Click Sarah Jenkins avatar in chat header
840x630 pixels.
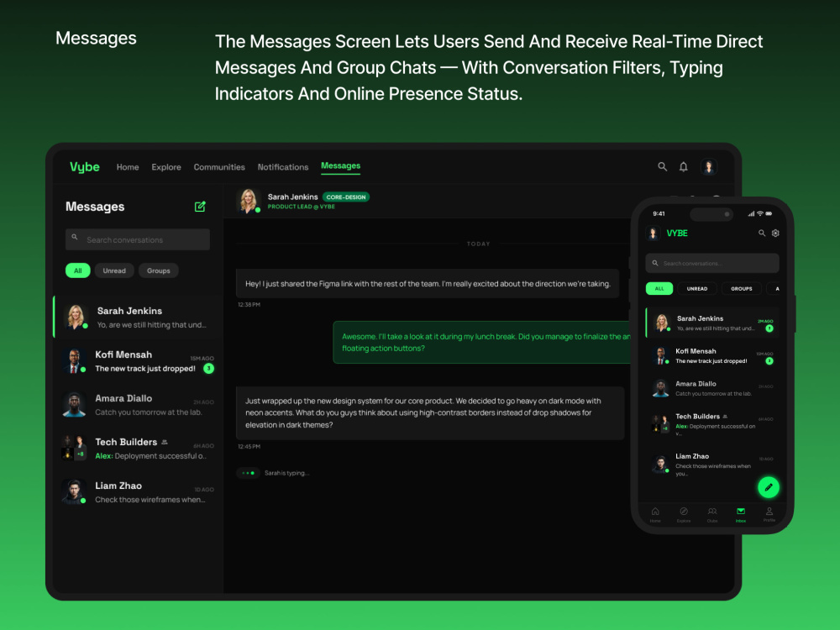click(248, 201)
